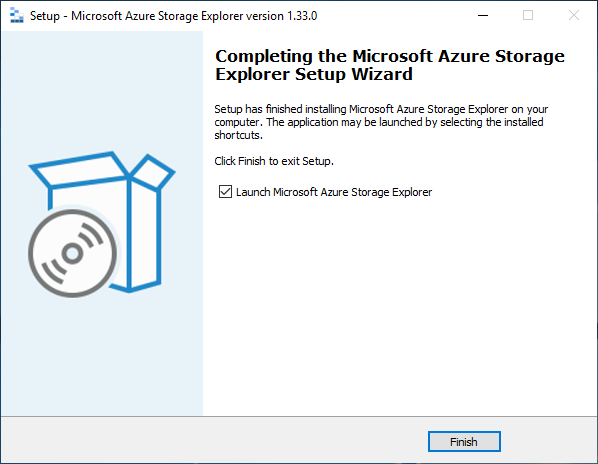Close the Setup wizard window

click(x=574, y=16)
